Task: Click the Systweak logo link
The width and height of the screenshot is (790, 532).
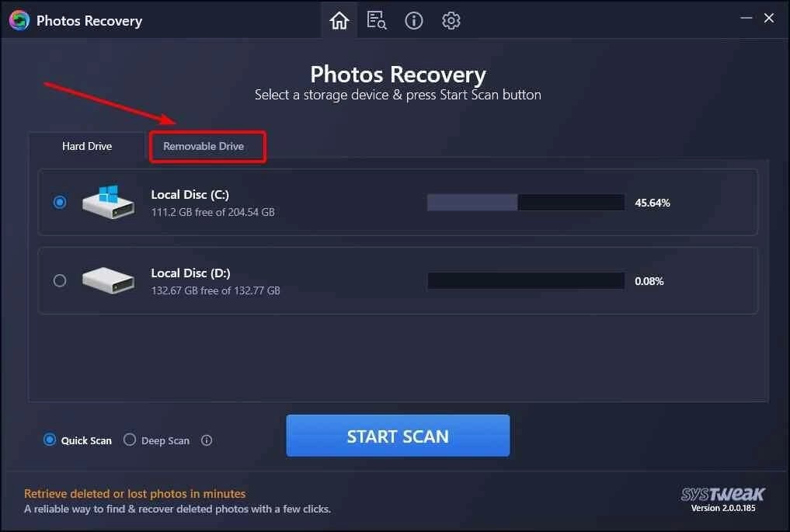Action: [x=723, y=494]
